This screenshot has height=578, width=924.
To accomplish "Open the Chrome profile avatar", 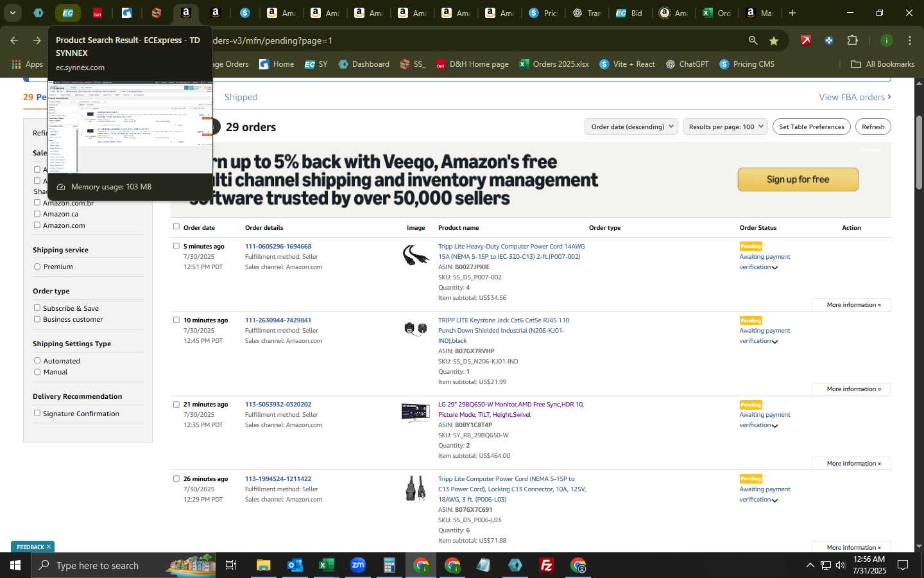I will (887, 40).
